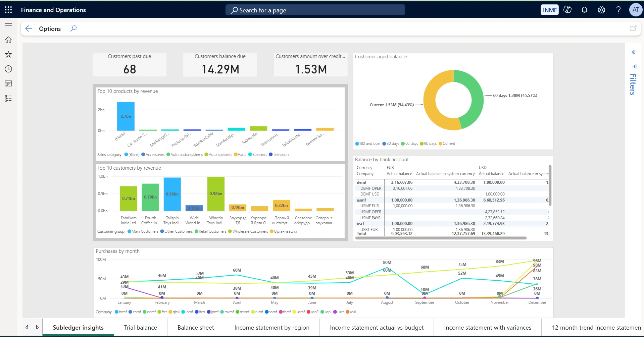The image size is (644, 337).
Task: Click the Accessories legend swatch
Action: coord(143,155)
